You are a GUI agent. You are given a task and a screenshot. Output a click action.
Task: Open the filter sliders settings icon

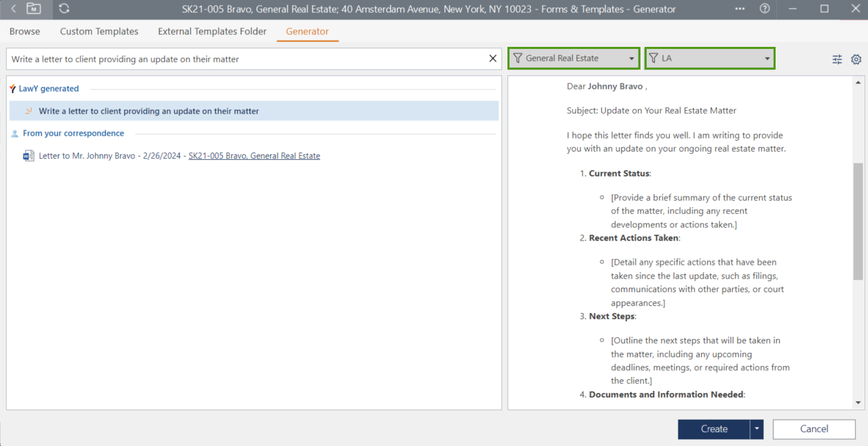[837, 59]
